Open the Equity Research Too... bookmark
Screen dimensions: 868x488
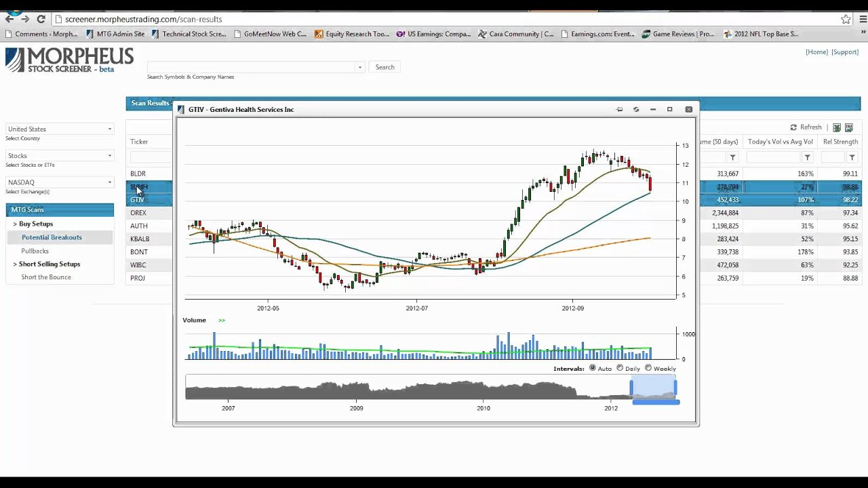coord(352,34)
